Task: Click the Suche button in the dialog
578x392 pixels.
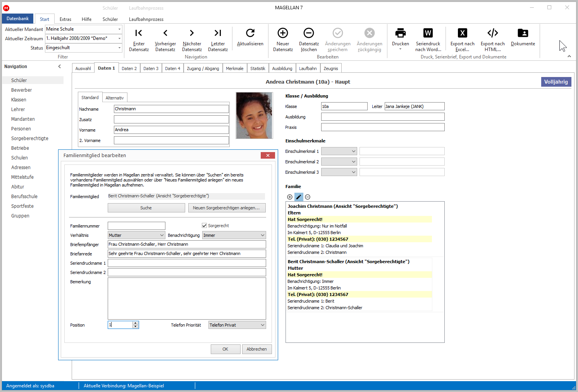Action: point(146,208)
